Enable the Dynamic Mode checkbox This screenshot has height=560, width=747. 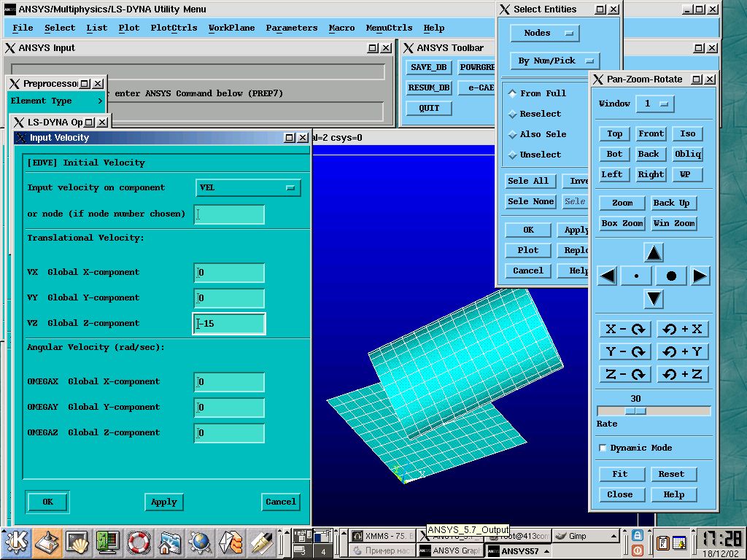603,448
